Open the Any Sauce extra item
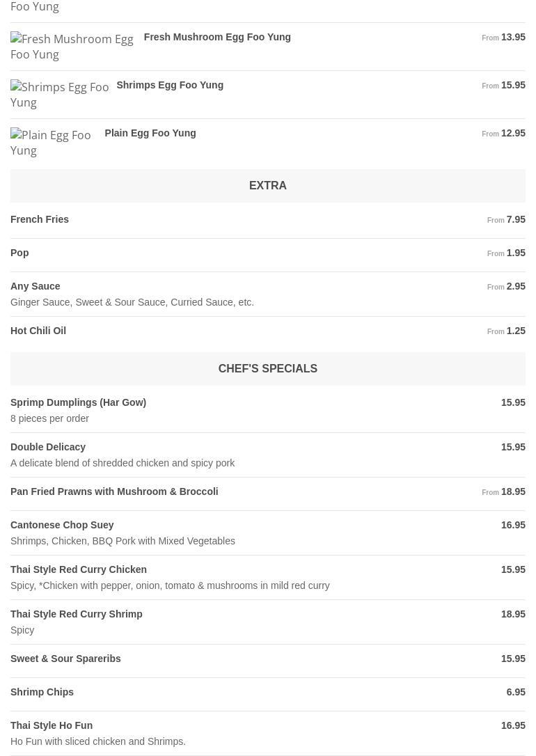This screenshot has height=756, width=536. coord(36,286)
